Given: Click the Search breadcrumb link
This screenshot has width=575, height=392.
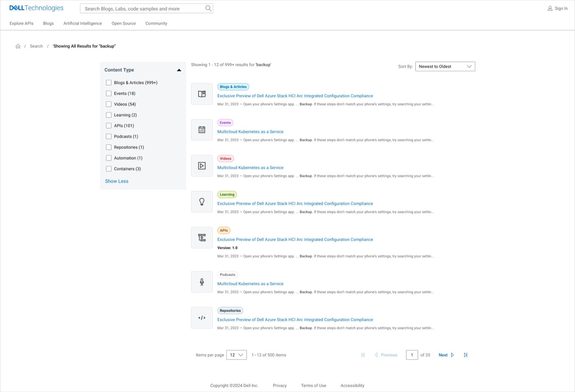Looking at the screenshot, I should click(x=36, y=46).
